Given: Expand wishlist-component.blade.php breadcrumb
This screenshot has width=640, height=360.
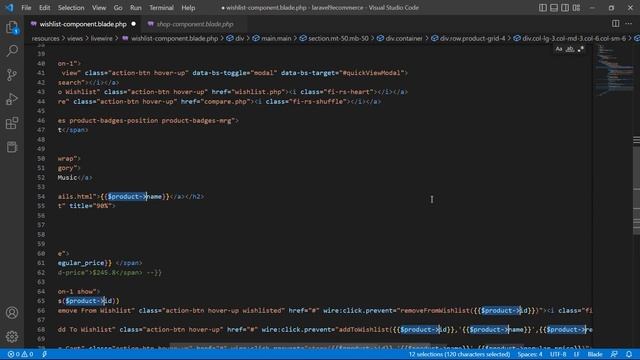Looking at the screenshot, I should click(x=174, y=38).
